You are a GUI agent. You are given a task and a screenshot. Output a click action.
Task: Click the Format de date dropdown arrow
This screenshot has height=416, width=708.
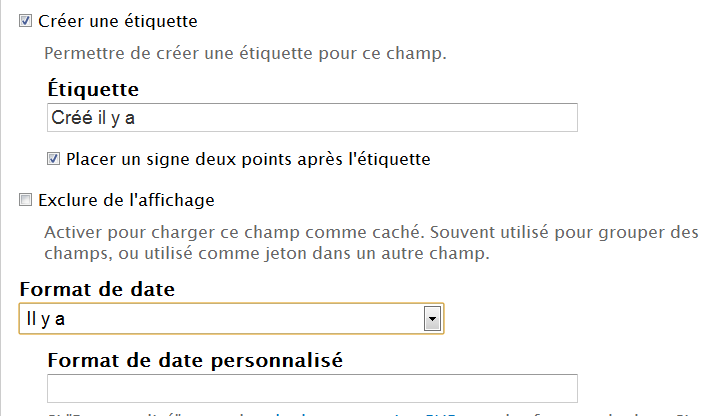[x=432, y=319]
